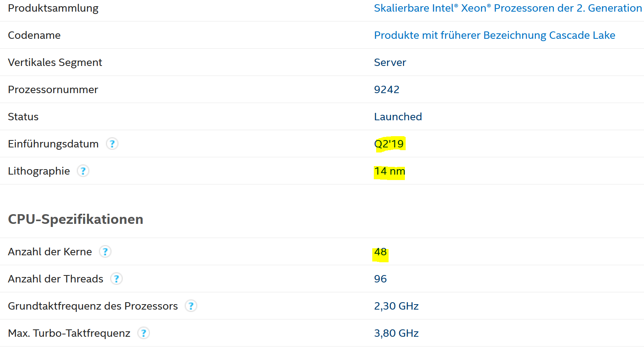The width and height of the screenshot is (644, 348).
Task: Click help icon next to Lithographie
Action: coord(83,171)
